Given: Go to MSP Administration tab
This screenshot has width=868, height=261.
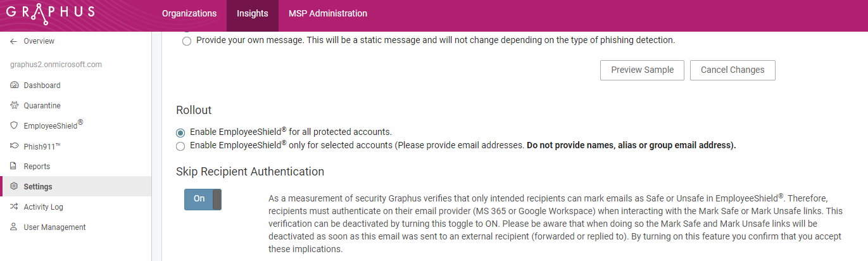Looking at the screenshot, I should coord(328,13).
